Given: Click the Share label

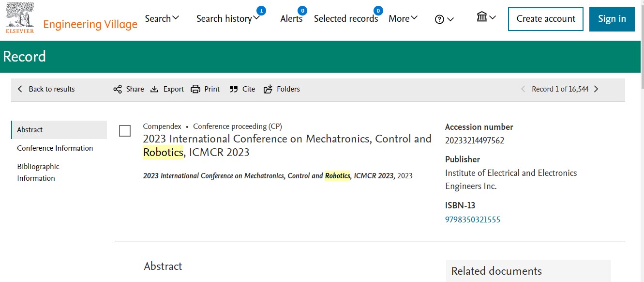Looking at the screenshot, I should pos(135,89).
